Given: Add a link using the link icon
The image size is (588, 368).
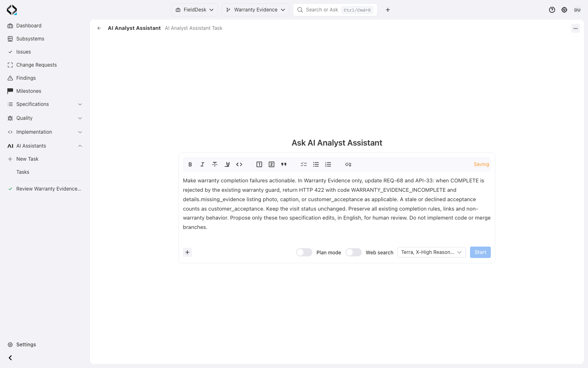Looking at the screenshot, I should coord(348,164).
